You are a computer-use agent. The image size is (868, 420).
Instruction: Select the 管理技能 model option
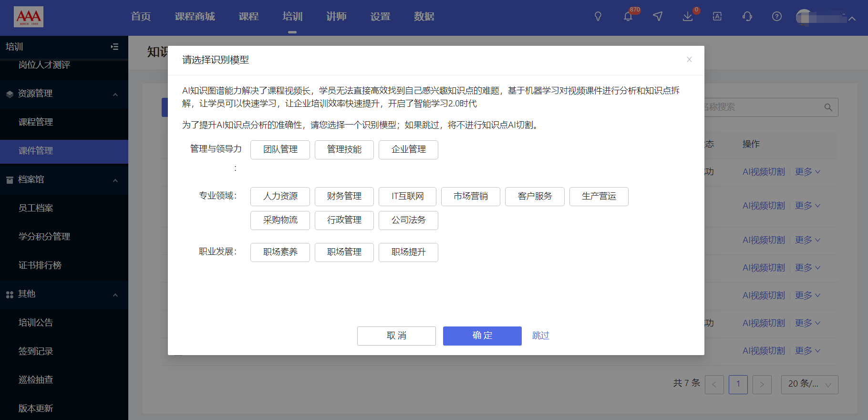344,149
